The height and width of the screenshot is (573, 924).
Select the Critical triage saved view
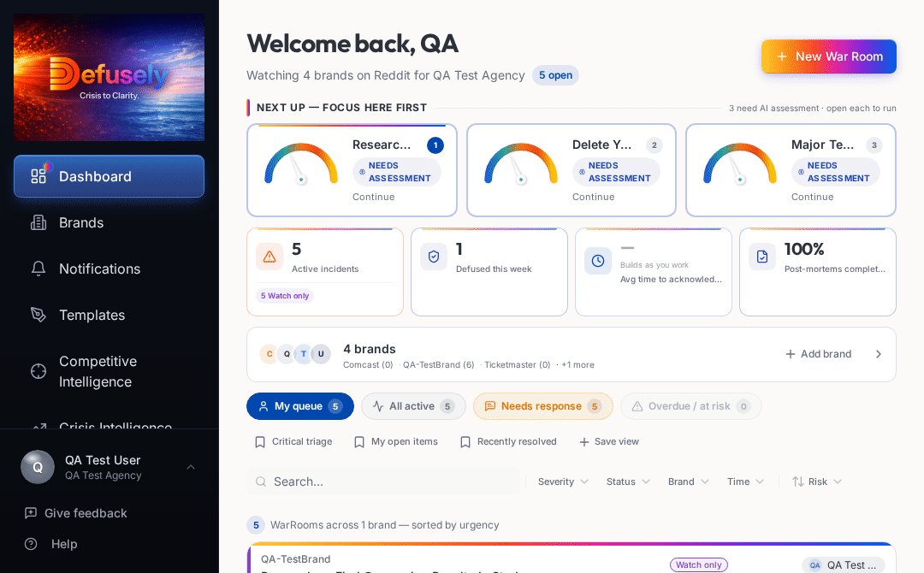[x=293, y=441]
